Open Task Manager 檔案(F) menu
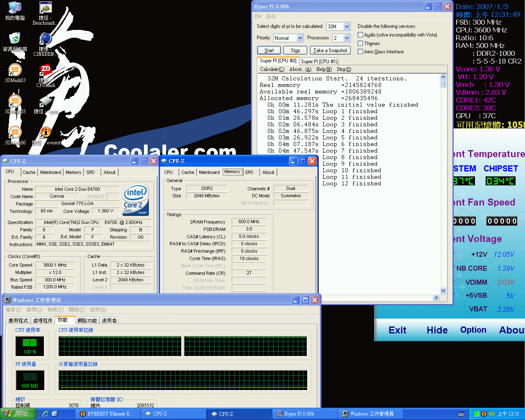Screen dimensions: 525x420 coord(13,310)
